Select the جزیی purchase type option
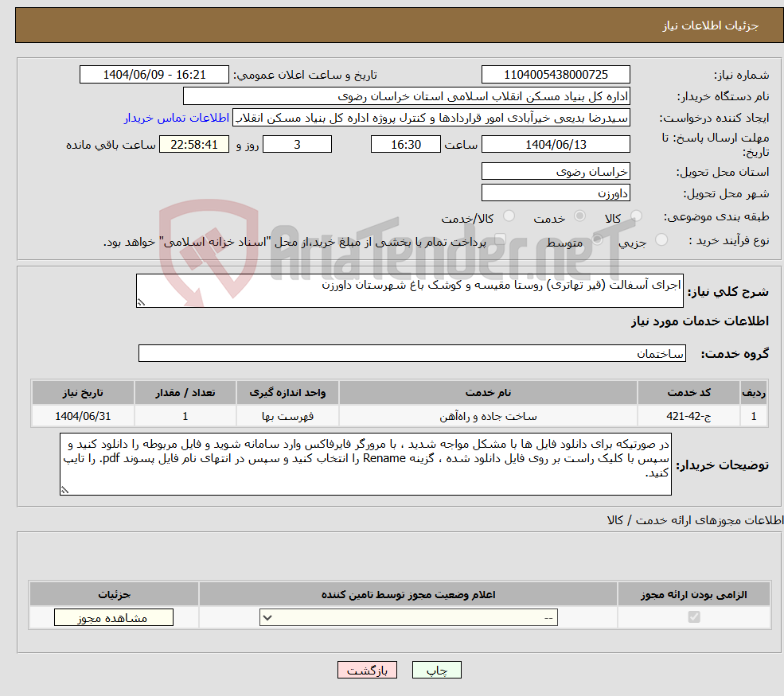Image resolution: width=784 pixels, height=696 pixels. (662, 239)
